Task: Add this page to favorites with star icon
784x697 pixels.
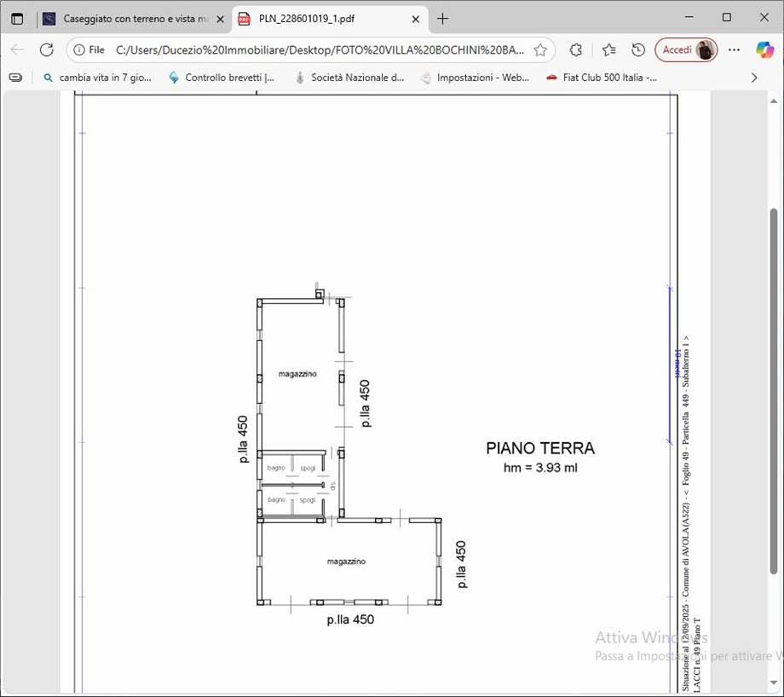Action: (540, 49)
